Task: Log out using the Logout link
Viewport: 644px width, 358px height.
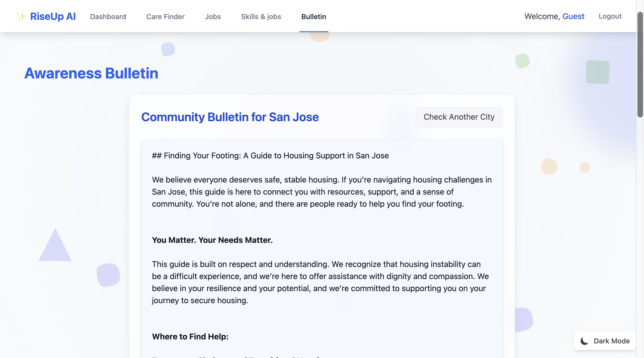Action: pos(610,16)
